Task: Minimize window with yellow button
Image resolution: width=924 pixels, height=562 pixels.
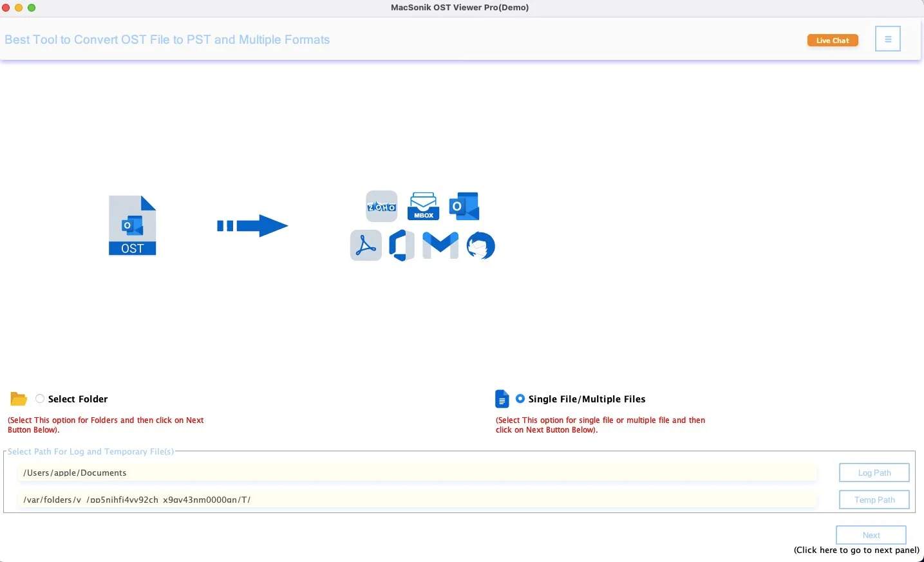Action: (19, 8)
